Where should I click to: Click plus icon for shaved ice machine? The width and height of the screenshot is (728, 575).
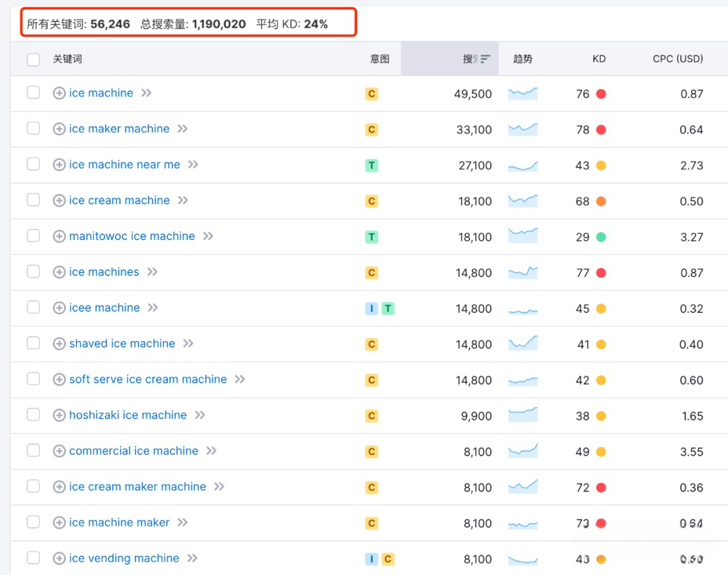pyautogui.click(x=59, y=343)
